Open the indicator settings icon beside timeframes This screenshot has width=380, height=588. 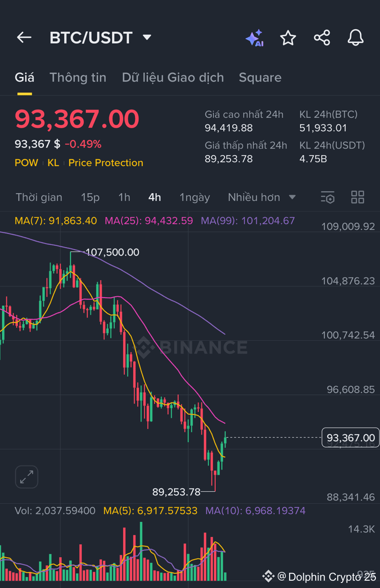pyautogui.click(x=328, y=197)
